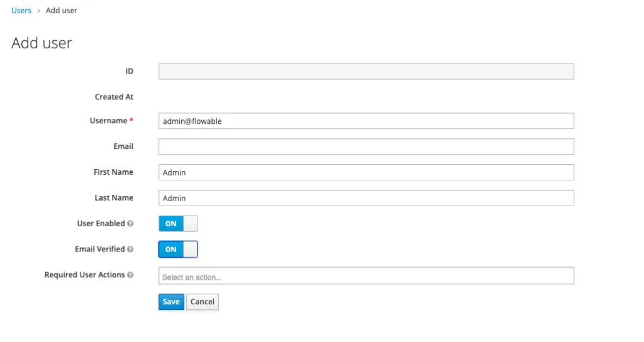Image resolution: width=644 pixels, height=342 pixels.
Task: Save the new user
Action: pos(171,302)
